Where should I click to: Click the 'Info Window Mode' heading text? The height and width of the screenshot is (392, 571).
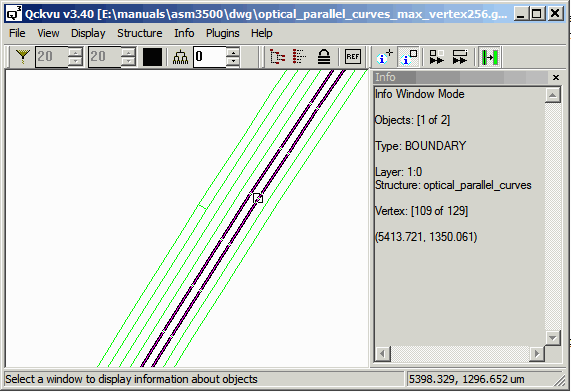[x=420, y=94]
